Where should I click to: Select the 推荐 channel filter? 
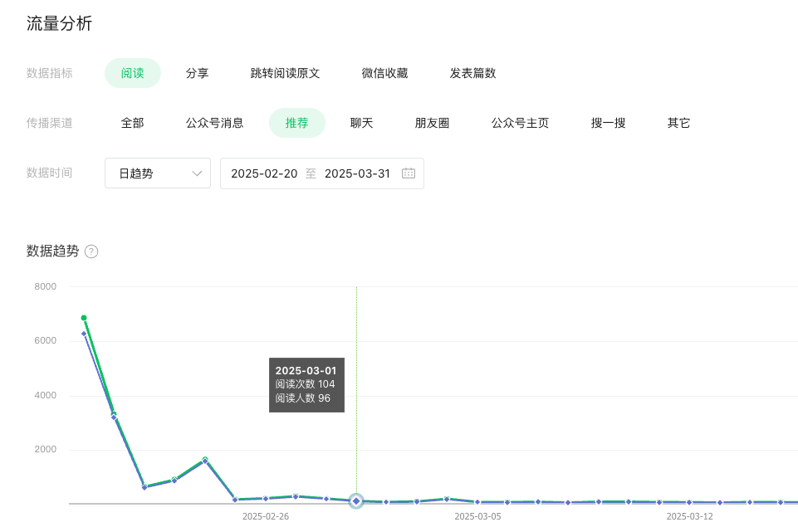coord(297,123)
